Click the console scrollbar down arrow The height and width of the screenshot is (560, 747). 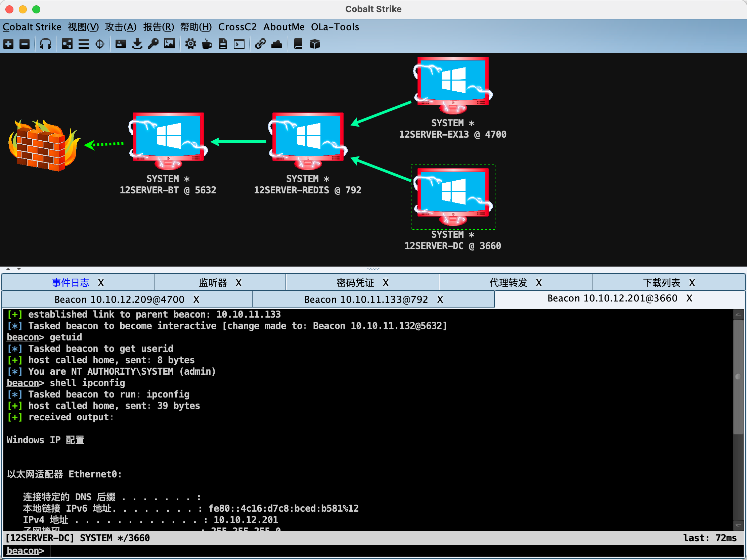click(738, 525)
